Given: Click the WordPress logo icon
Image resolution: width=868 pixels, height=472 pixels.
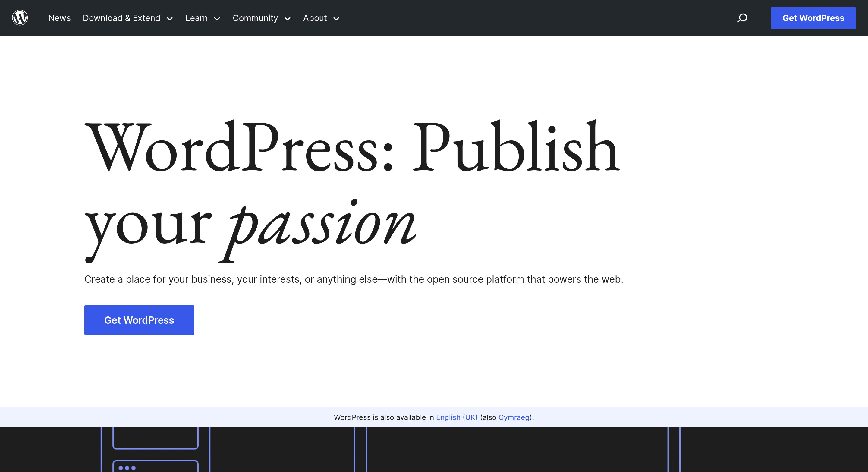Looking at the screenshot, I should pyautogui.click(x=20, y=18).
